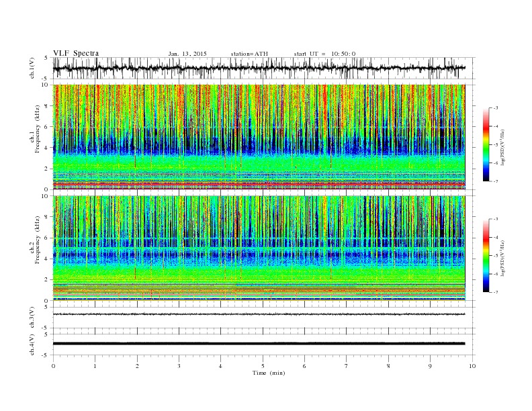Viewport: 532px width, 411px height.
Task: Click time axis tick label "5" above Time (min)
Action: click(263, 366)
